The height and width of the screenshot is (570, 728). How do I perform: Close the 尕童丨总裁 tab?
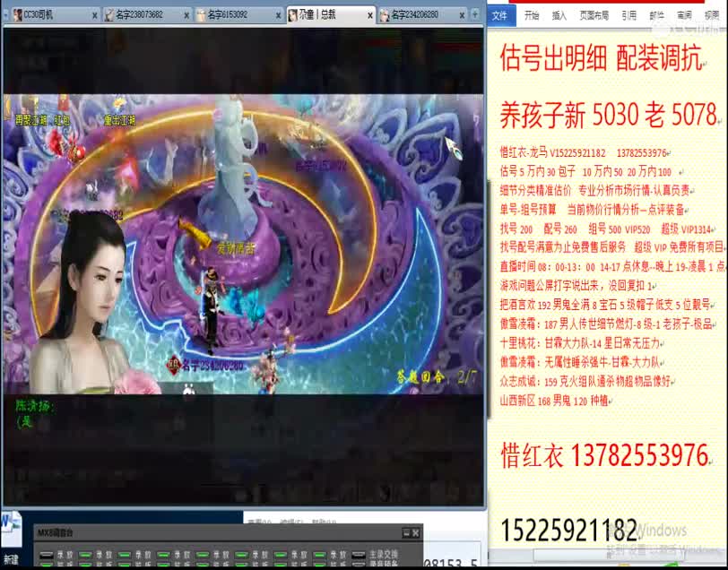370,16
